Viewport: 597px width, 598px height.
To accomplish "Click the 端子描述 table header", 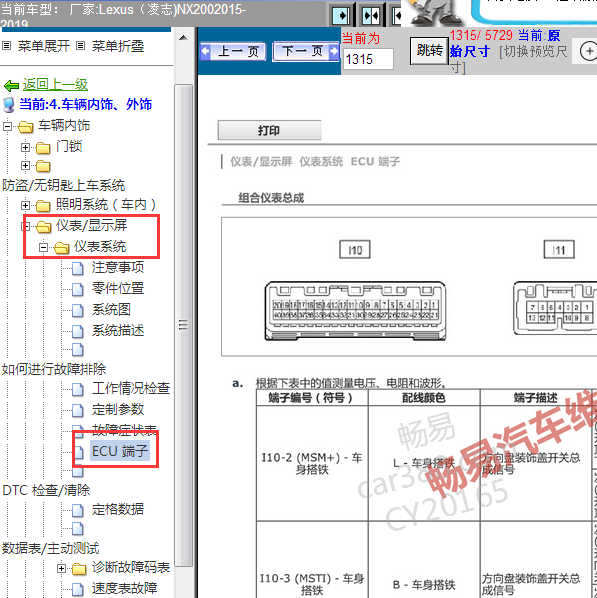I will (x=536, y=398).
